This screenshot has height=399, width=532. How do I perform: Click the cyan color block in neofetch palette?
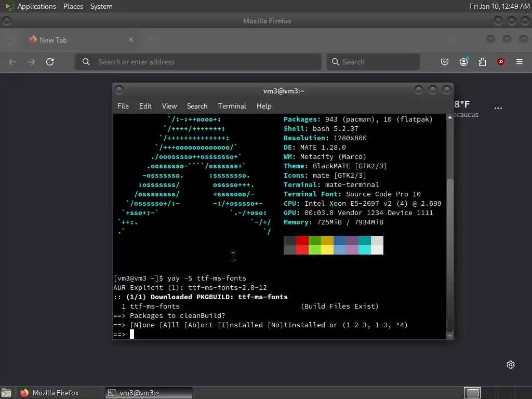click(364, 245)
